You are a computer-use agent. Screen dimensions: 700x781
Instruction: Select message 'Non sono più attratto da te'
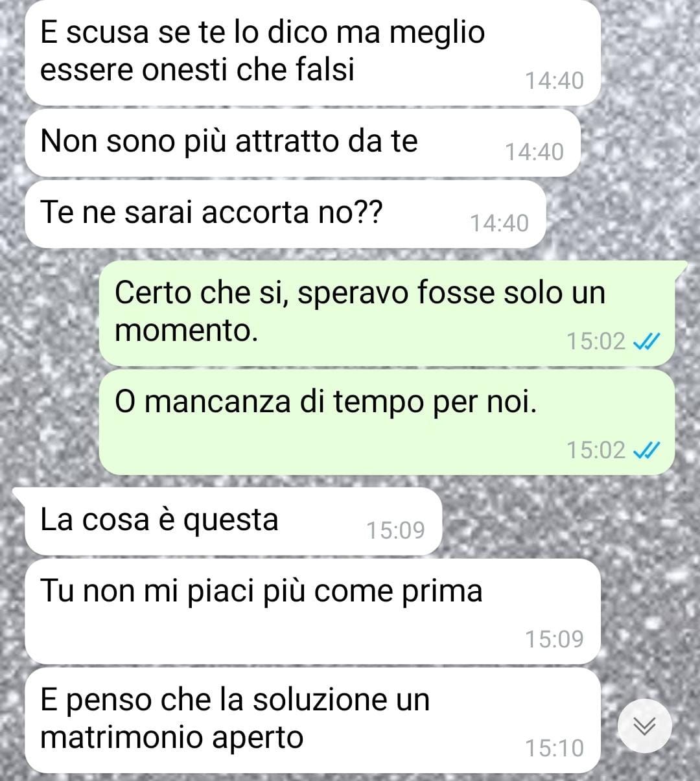pyautogui.click(x=302, y=143)
